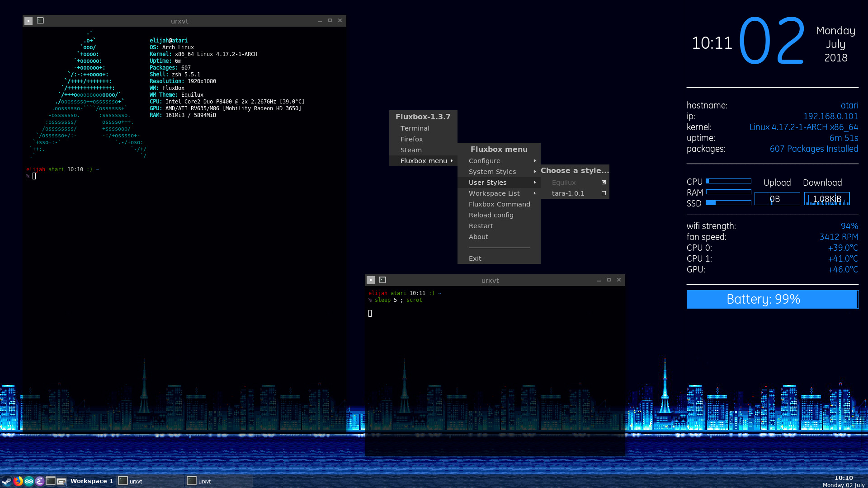
Task: Choose Steam in the Fluxbox root menu
Action: coord(423,150)
